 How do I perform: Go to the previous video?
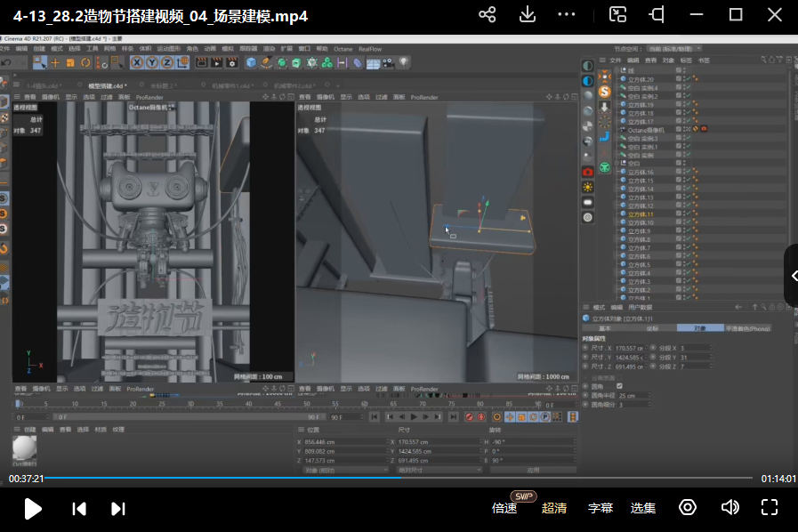point(79,508)
